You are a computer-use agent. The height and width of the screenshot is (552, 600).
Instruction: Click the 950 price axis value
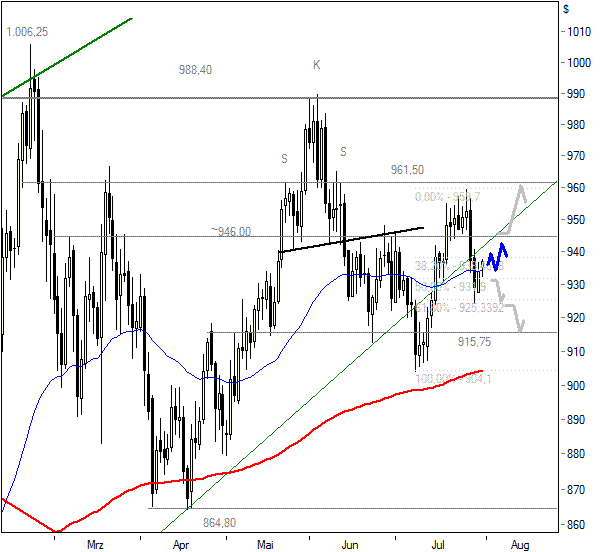tap(576, 220)
